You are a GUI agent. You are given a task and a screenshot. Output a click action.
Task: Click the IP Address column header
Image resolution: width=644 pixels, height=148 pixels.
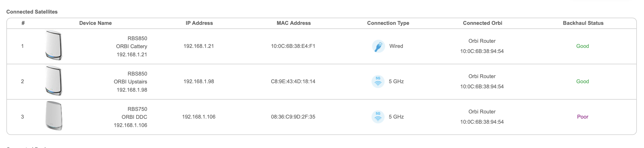point(199,23)
